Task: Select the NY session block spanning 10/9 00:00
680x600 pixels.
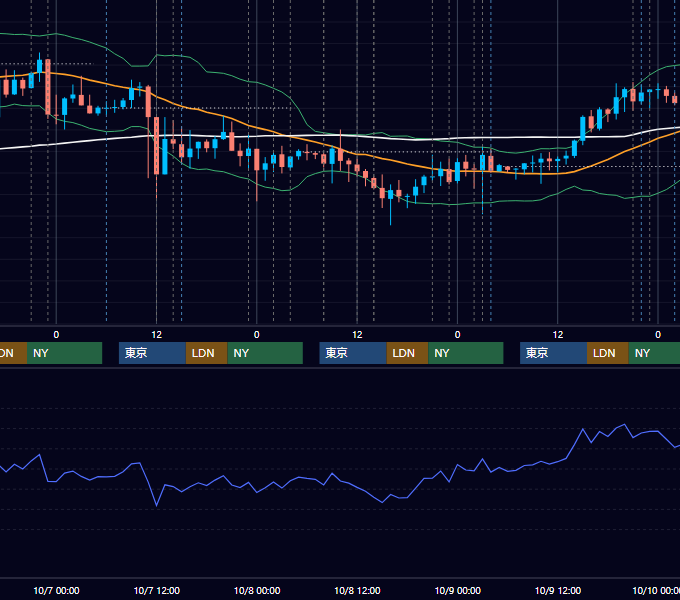Action: (x=466, y=353)
